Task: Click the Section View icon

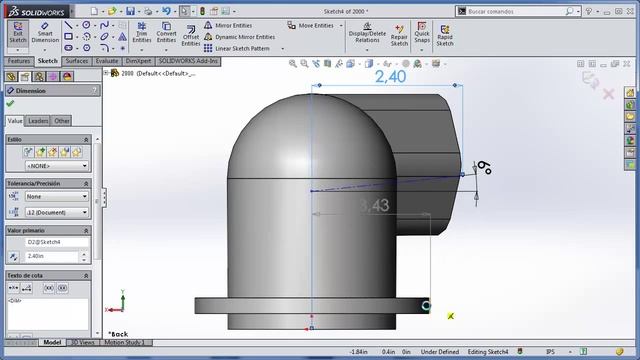Action: [327, 63]
